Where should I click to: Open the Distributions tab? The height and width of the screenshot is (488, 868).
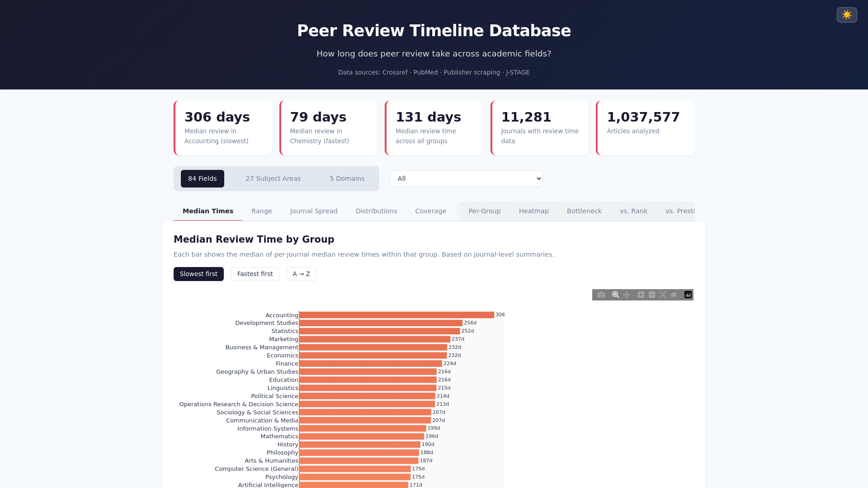pyautogui.click(x=377, y=211)
